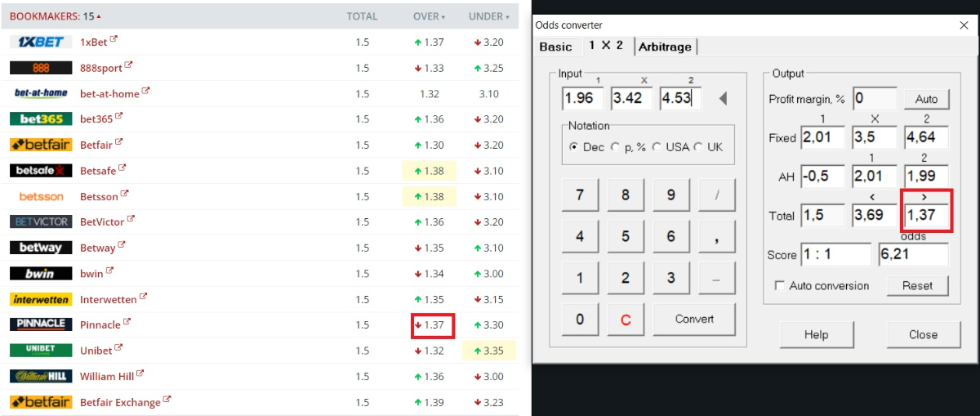
Task: Click the Auto profit margin button
Action: coord(926,99)
